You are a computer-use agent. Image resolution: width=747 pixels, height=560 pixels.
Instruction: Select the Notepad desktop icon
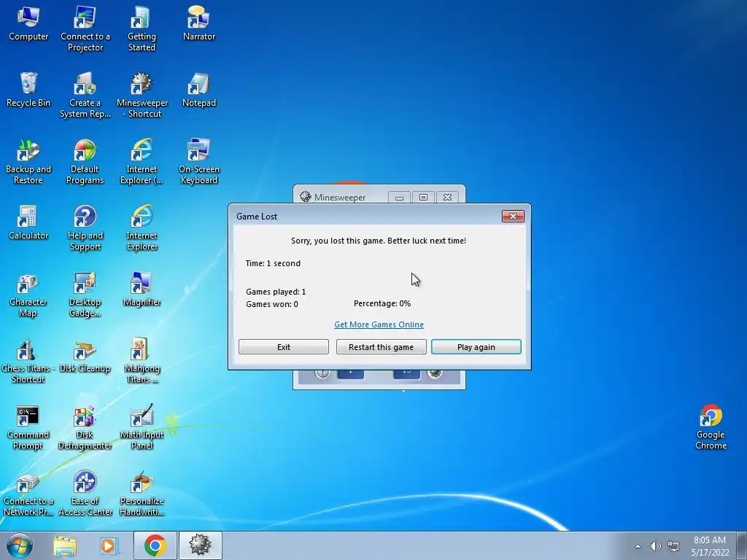pyautogui.click(x=199, y=90)
